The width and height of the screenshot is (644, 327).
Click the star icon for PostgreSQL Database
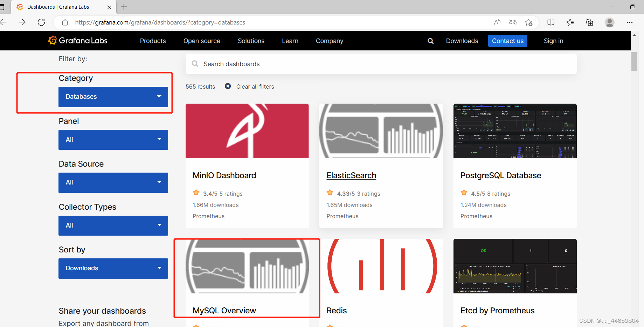[464, 193]
